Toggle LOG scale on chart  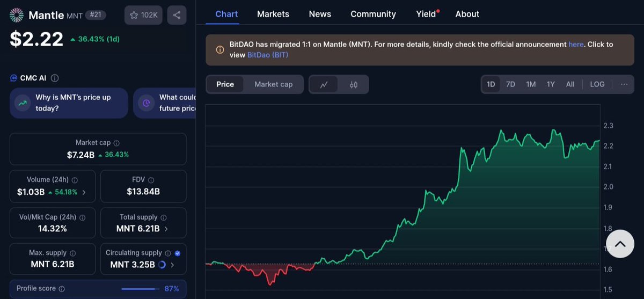pos(597,84)
